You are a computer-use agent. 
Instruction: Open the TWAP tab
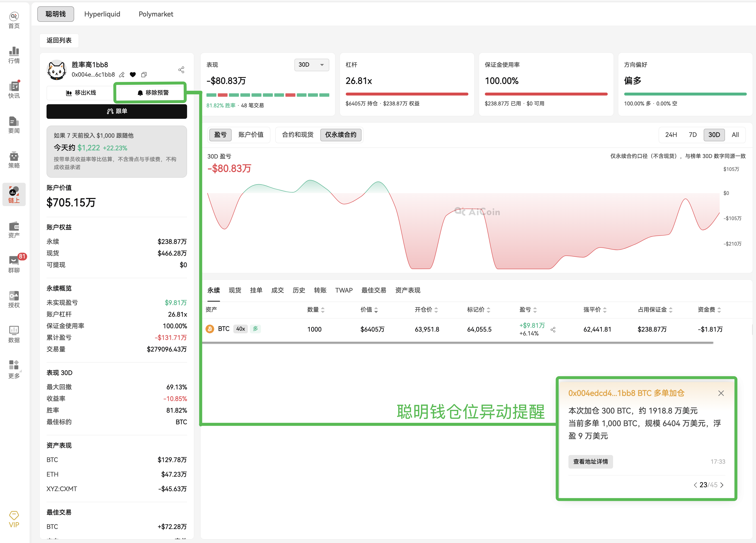click(x=344, y=290)
